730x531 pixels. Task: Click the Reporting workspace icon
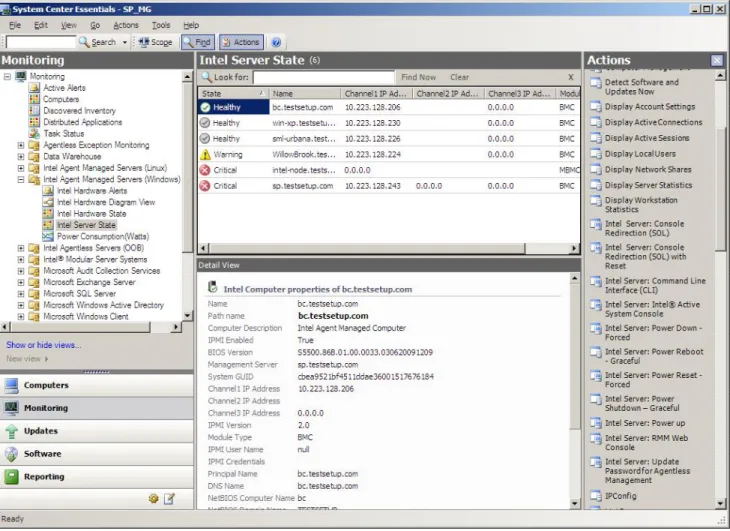point(11,477)
